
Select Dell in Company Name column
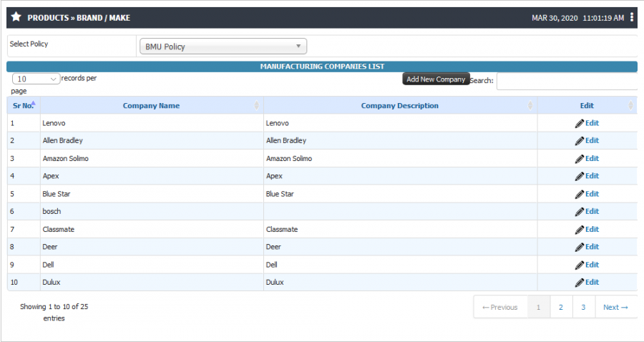tap(48, 265)
